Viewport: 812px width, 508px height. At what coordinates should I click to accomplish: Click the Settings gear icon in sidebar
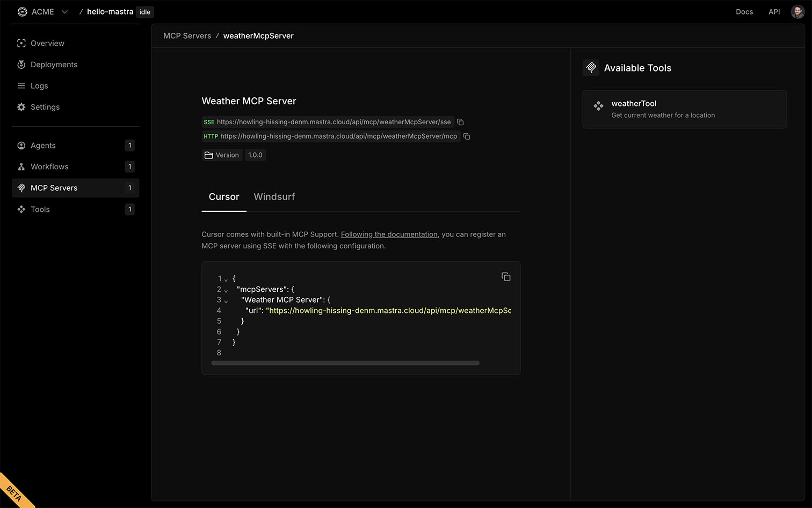click(21, 107)
